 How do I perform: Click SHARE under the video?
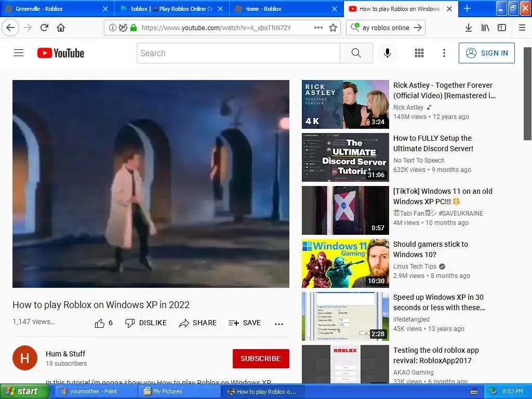[198, 323]
